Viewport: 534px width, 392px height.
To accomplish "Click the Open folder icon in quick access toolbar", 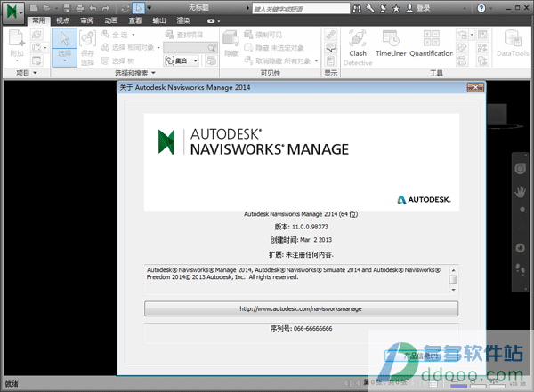I will click(x=47, y=8).
